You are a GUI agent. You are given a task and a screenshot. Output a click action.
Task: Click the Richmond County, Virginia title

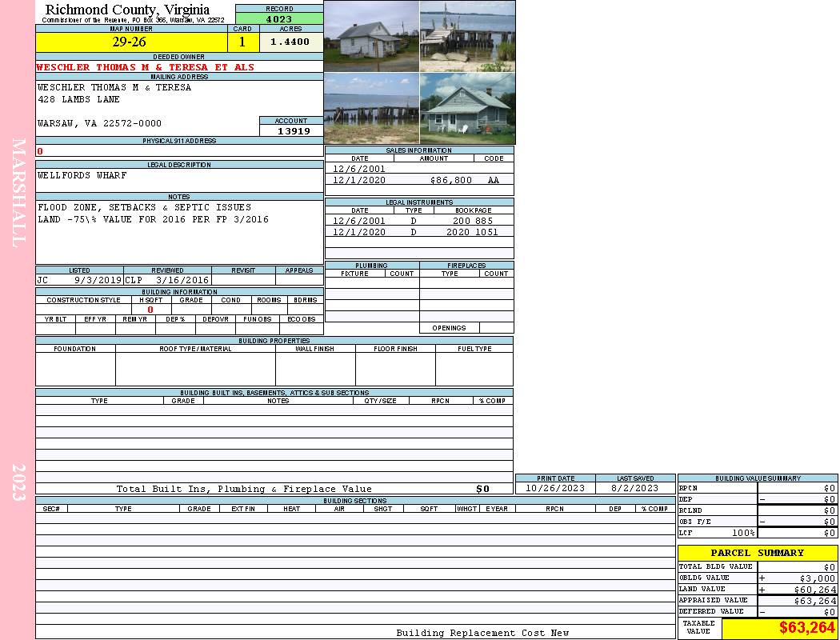point(127,10)
